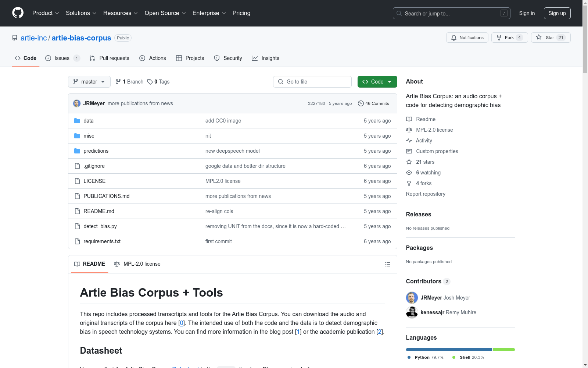Click the Activity pulse icon
Viewport: 588px width, 368px height.
click(409, 141)
